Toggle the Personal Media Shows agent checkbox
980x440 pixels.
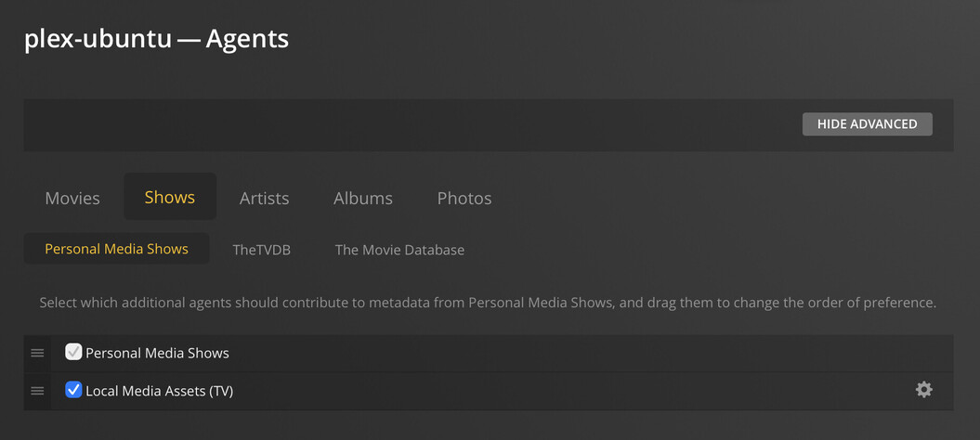[73, 353]
